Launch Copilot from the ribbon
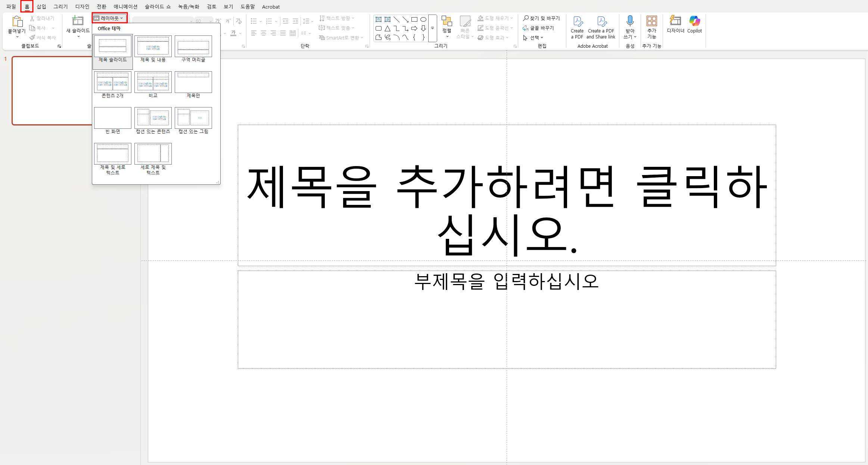The width and height of the screenshot is (868, 465). click(694, 21)
